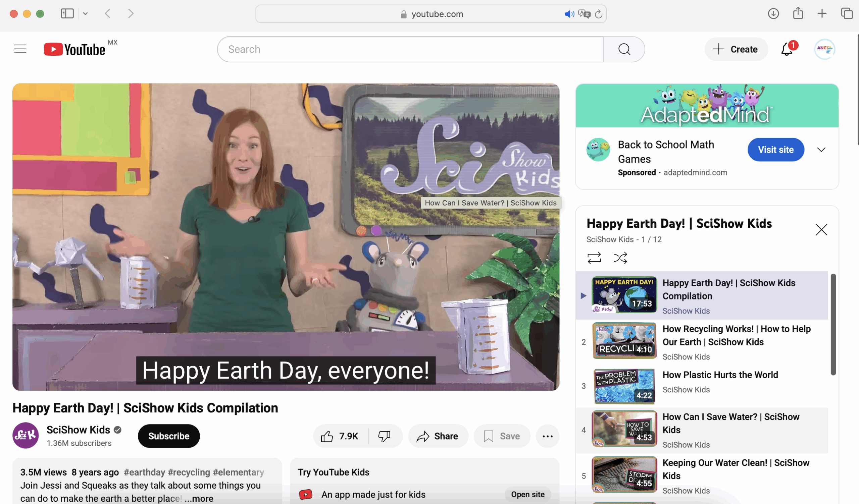Click the AdaptedMind advertiser avatar
859x504 pixels.
point(598,150)
